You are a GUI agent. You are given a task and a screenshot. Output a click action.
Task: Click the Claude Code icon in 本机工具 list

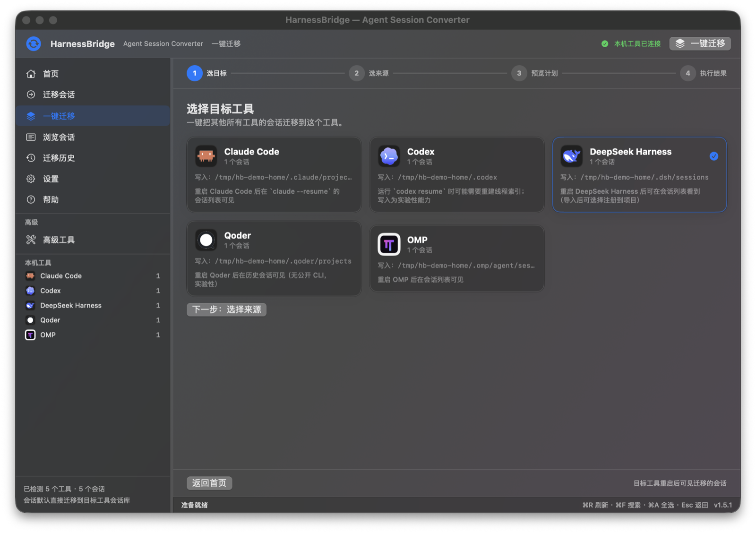point(30,276)
